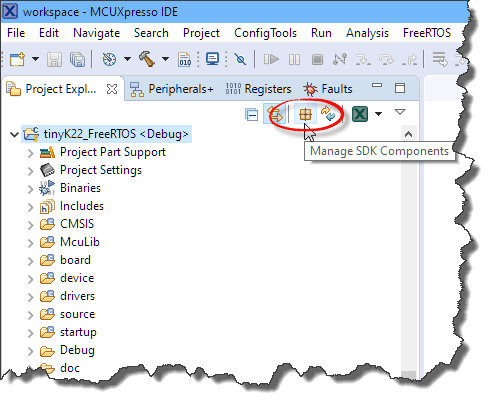Maximize the Project Explorer view panel
This screenshot has height=406, width=498.
(x=400, y=88)
